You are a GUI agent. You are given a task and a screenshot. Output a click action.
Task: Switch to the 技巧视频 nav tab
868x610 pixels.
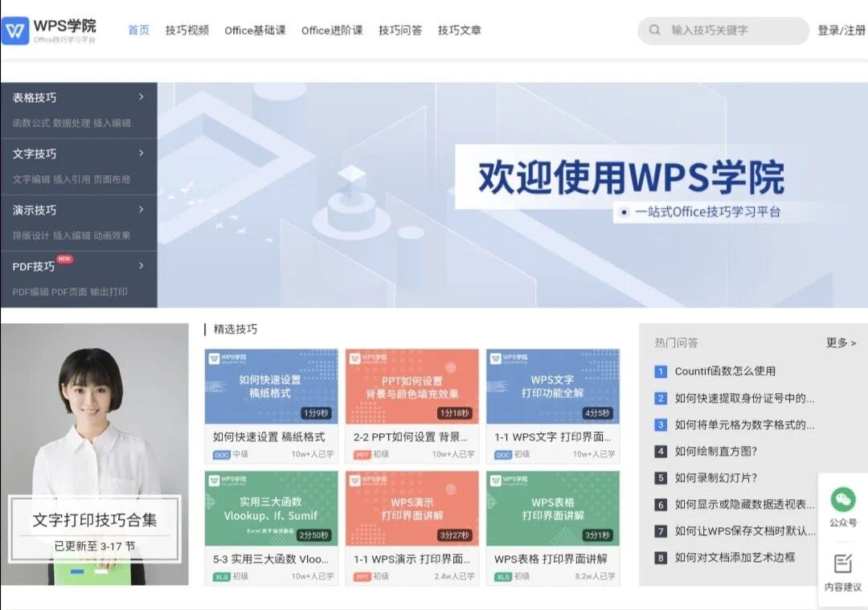pos(187,31)
